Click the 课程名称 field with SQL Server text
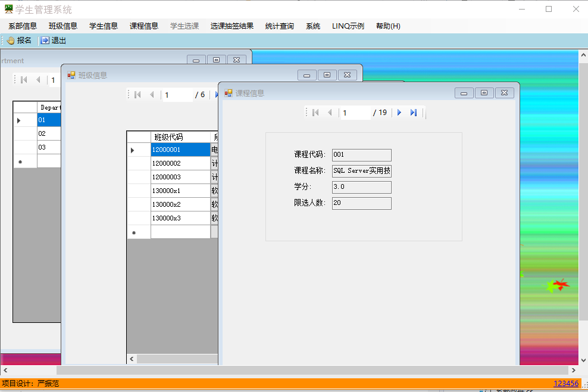This screenshot has height=392, width=588. click(x=361, y=171)
